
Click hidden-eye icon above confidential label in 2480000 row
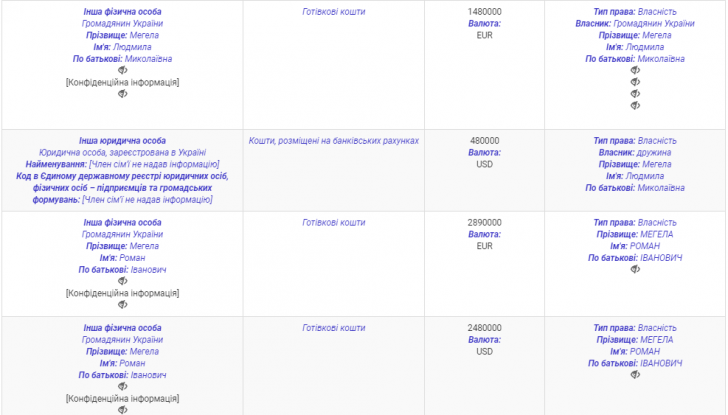(x=122, y=387)
